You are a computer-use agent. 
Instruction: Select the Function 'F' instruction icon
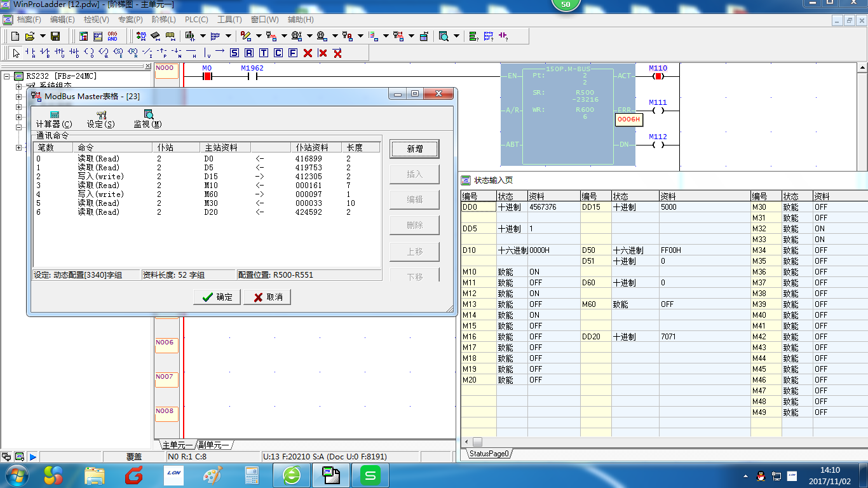(293, 53)
